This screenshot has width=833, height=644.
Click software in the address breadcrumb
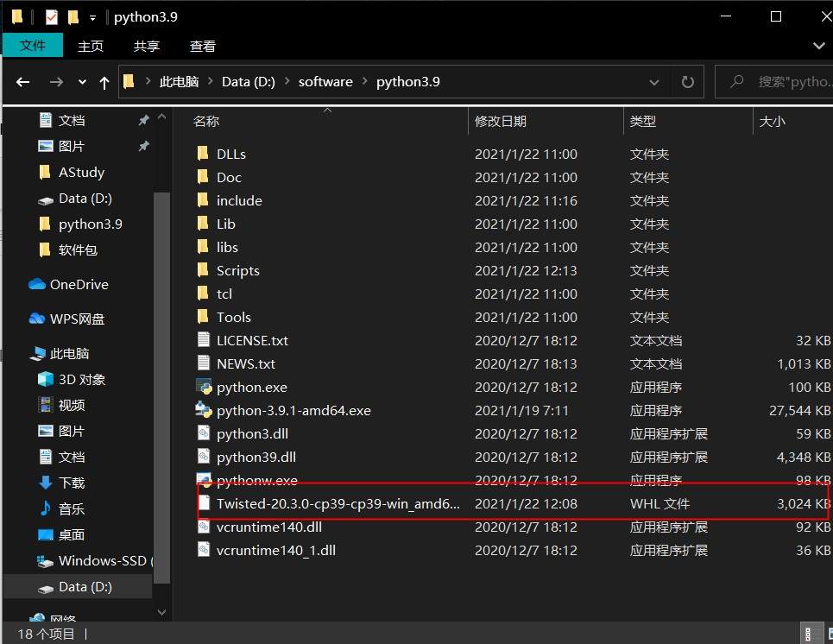click(325, 82)
